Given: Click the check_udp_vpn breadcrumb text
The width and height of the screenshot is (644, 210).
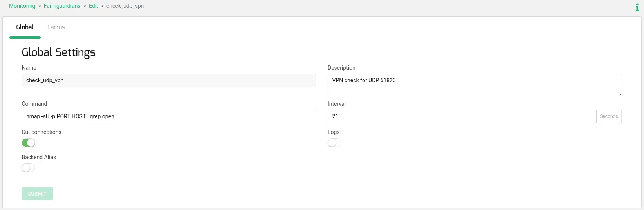Looking at the screenshot, I should (x=125, y=6).
